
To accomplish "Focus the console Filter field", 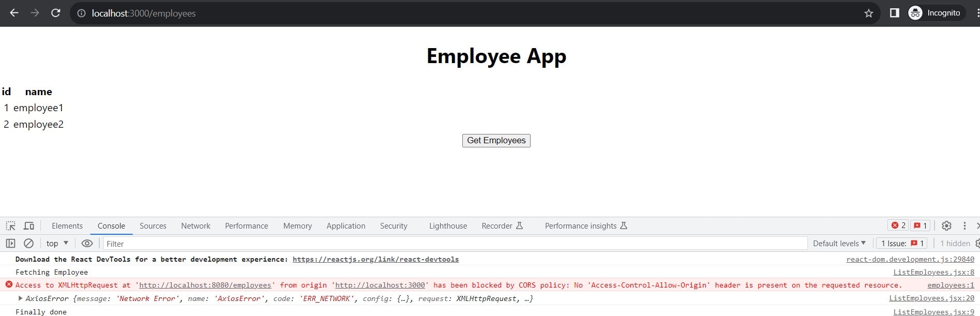I will (455, 244).
